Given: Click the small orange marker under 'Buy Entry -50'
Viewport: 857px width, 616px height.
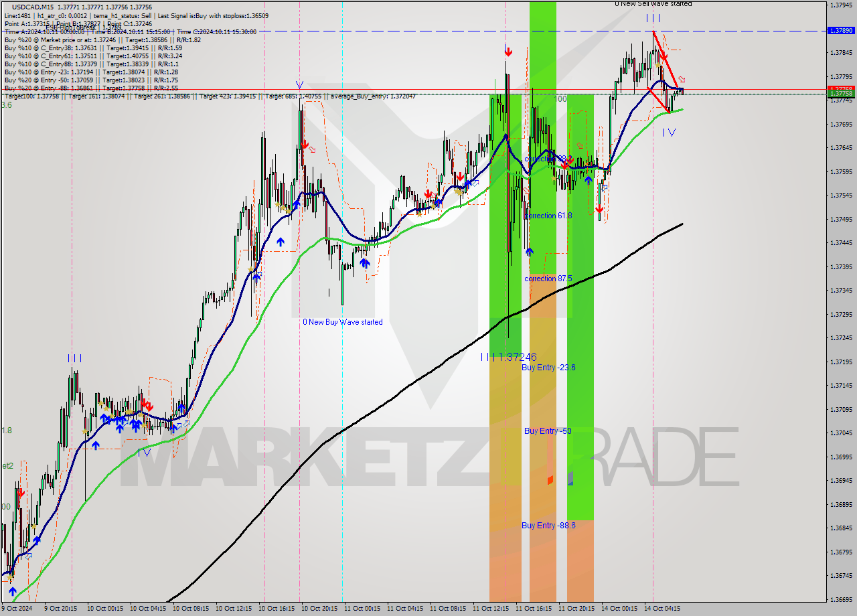Looking at the screenshot, I should (550, 480).
